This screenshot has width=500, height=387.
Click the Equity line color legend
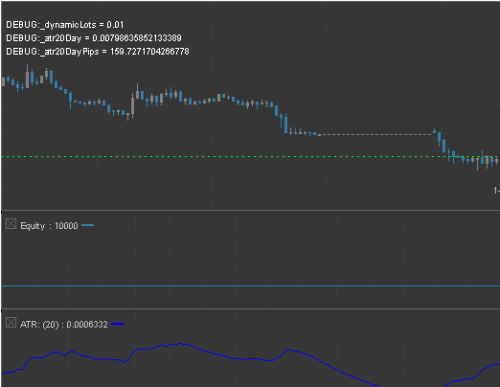tap(88, 225)
